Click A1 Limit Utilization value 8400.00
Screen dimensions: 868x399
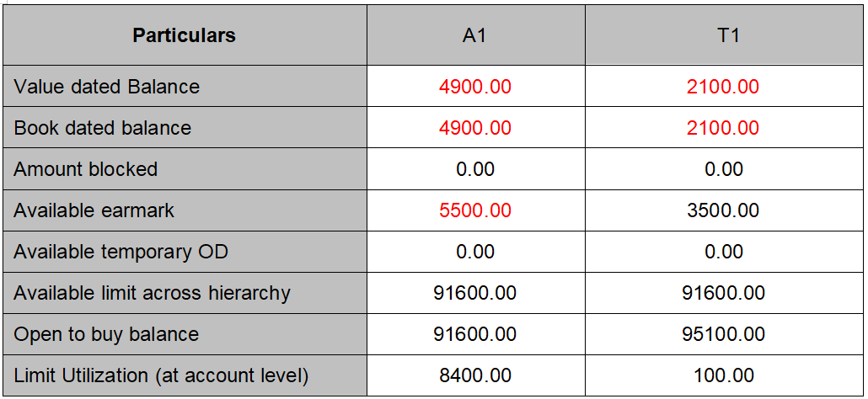click(475, 375)
